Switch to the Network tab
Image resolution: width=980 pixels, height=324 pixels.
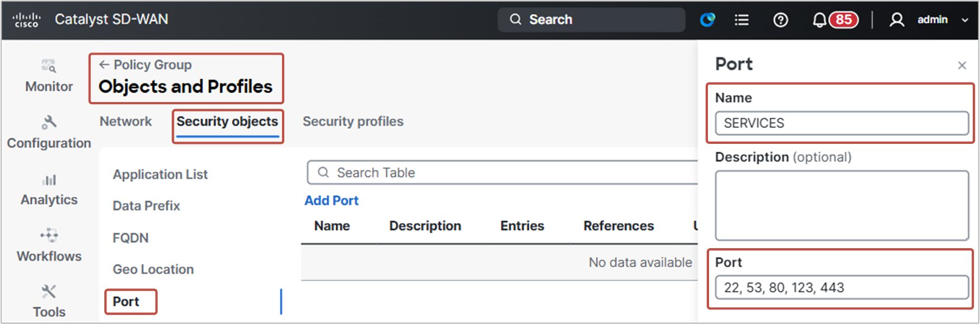[x=125, y=121]
